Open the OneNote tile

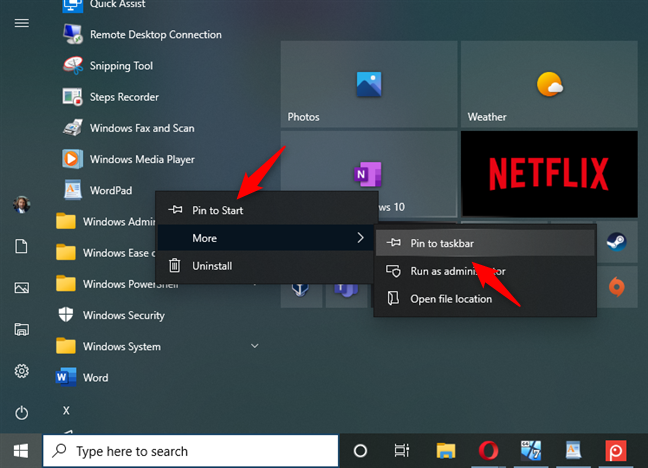pyautogui.click(x=369, y=174)
